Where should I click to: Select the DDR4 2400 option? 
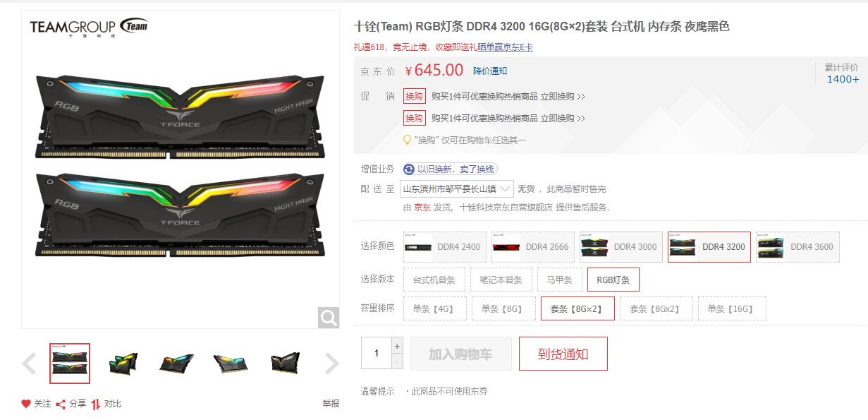pos(445,247)
